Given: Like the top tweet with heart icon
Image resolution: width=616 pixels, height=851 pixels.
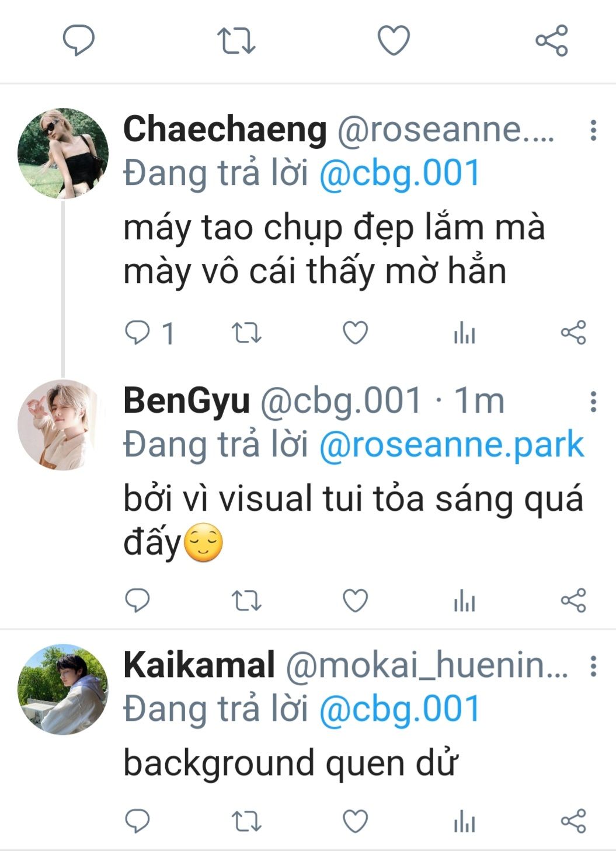Looking at the screenshot, I should (394, 41).
